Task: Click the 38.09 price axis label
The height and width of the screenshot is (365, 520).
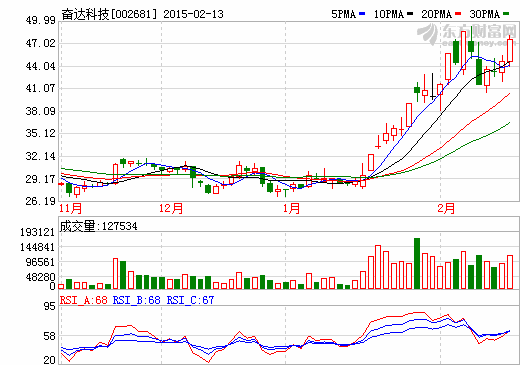Action: click(41, 111)
